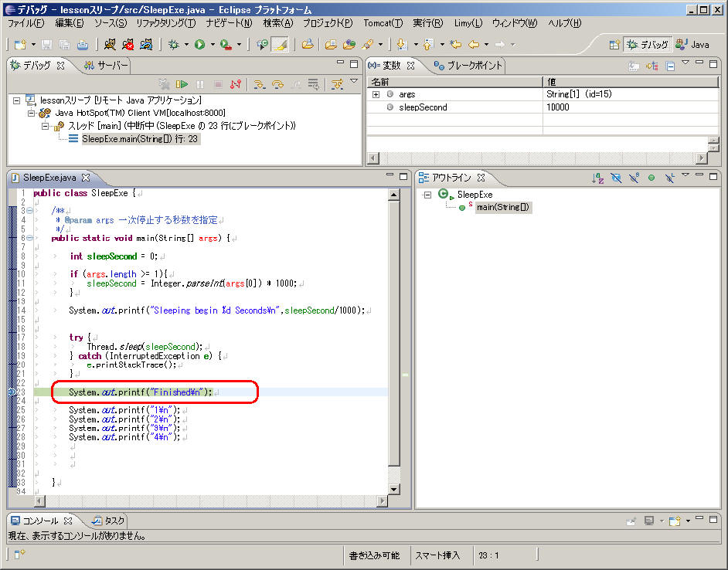The width and height of the screenshot is (728, 570).
Task: Collapse the lessonスリープ debug launch node
Action: pyautogui.click(x=17, y=100)
